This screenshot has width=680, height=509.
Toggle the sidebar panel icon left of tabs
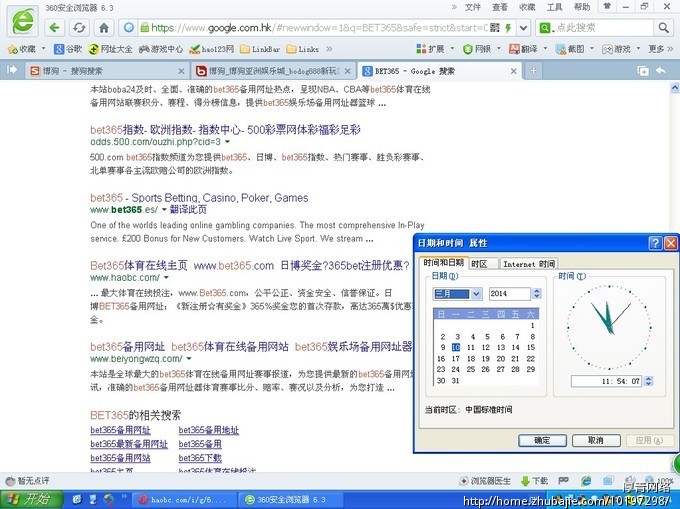point(12,69)
